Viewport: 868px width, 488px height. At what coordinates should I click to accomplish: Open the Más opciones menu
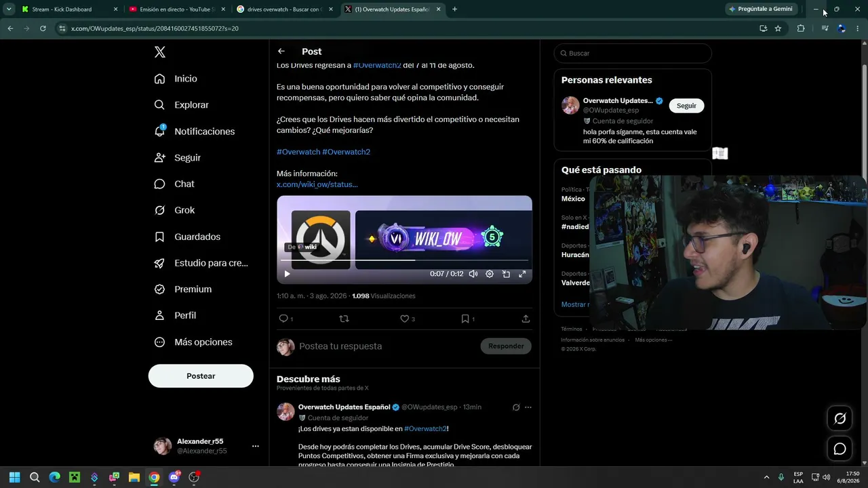pyautogui.click(x=193, y=342)
